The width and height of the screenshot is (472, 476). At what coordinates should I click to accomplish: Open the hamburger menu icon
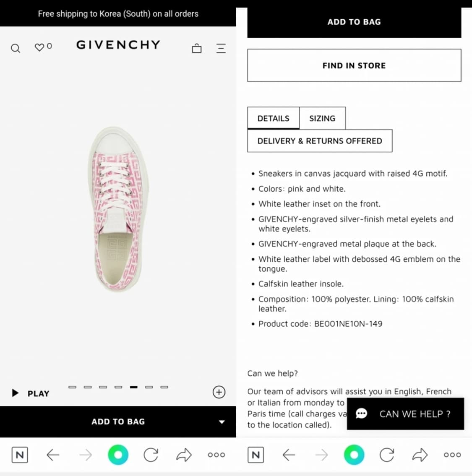221,48
